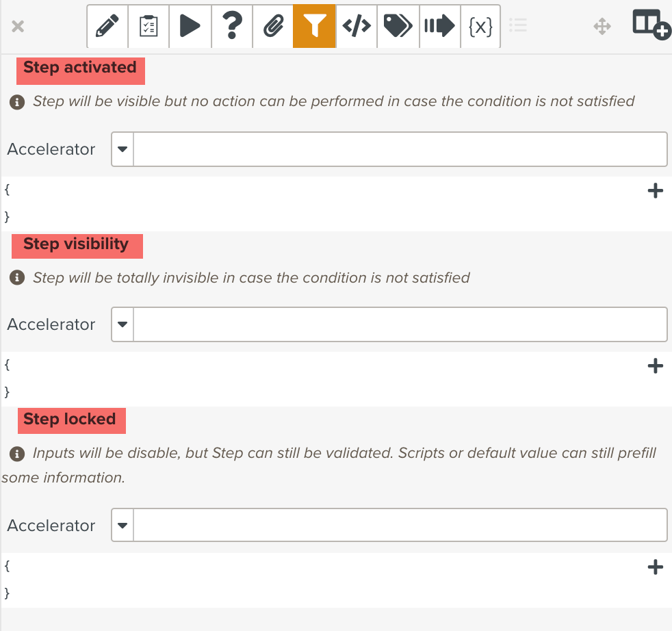Viewport: 672px width, 631px height.
Task: Click the move crosshair handle icon
Action: coord(602,27)
